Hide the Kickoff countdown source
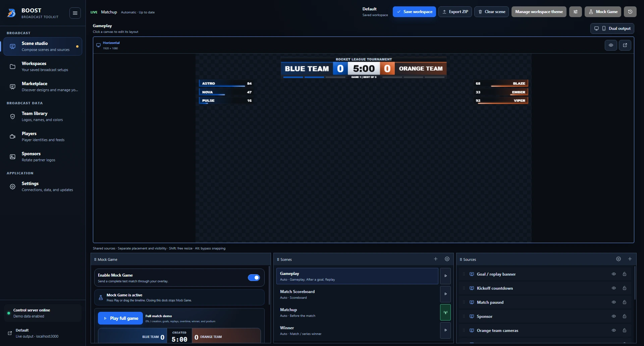Screen dimensions: 644x346 614,288
